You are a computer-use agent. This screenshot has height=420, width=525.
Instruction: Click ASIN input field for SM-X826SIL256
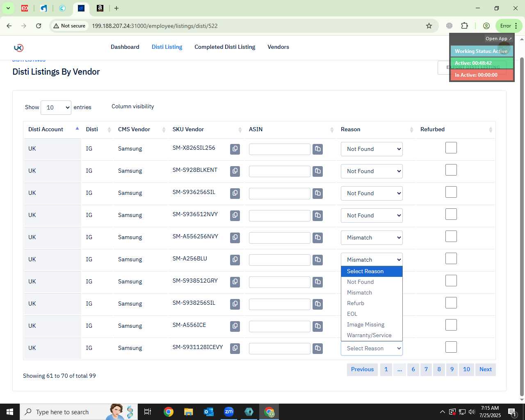(280, 149)
